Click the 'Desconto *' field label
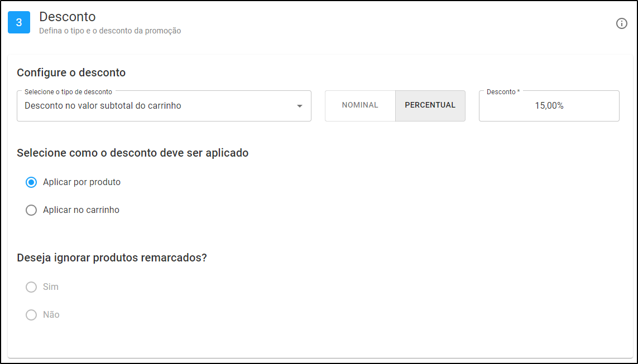Screen dimensions: 638x364 [503, 92]
